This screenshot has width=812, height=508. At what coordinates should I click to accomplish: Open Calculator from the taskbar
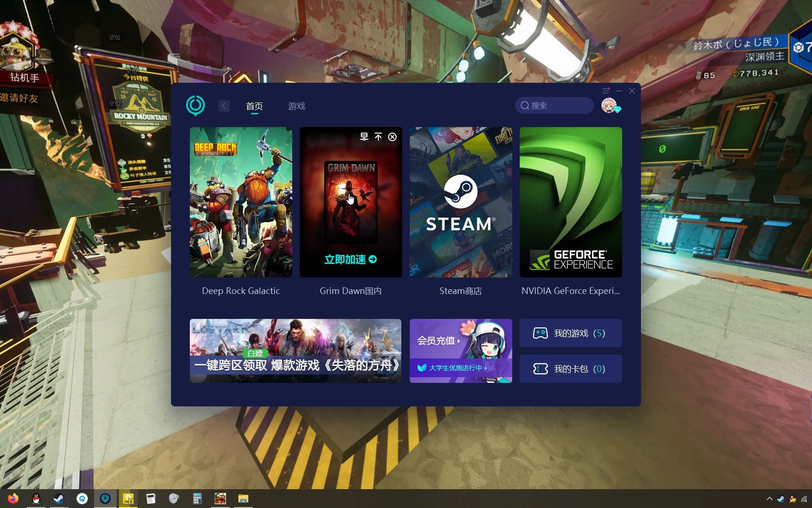197,499
